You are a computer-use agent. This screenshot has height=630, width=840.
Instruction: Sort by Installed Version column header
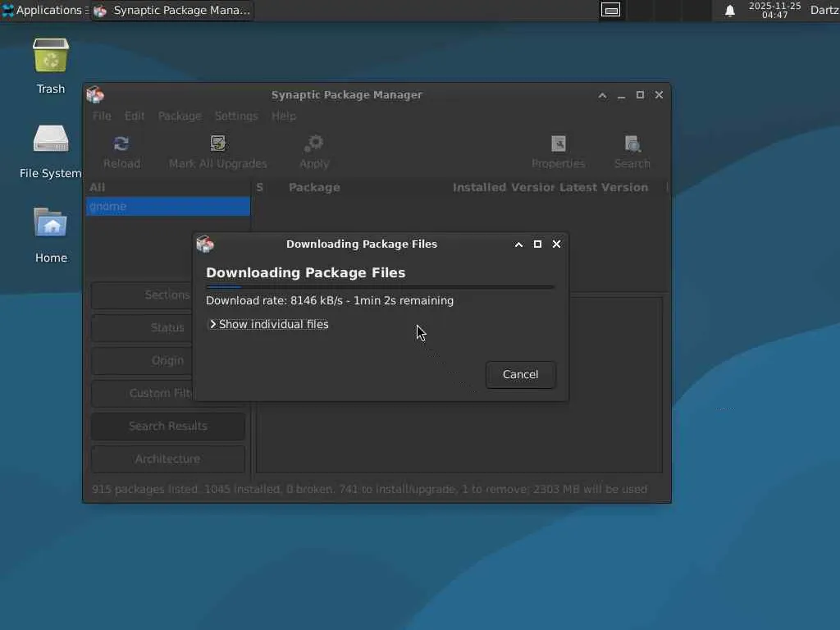coord(503,188)
